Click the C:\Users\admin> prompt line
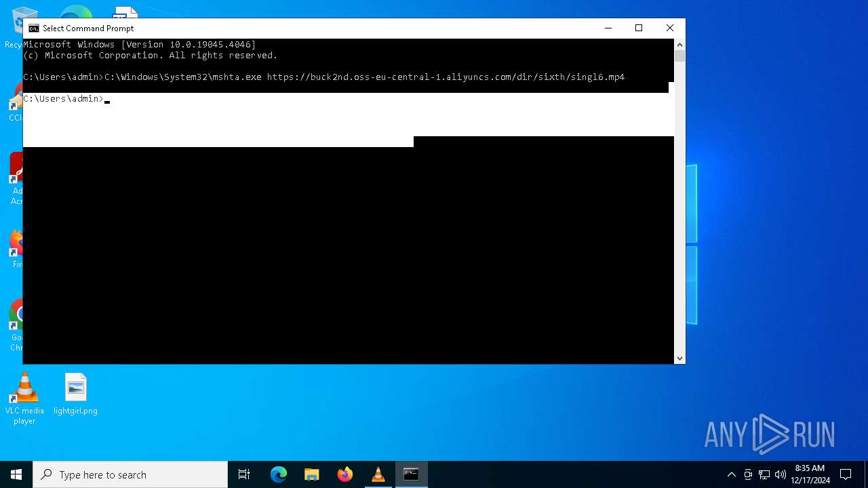The height and width of the screenshot is (488, 868). (x=64, y=99)
